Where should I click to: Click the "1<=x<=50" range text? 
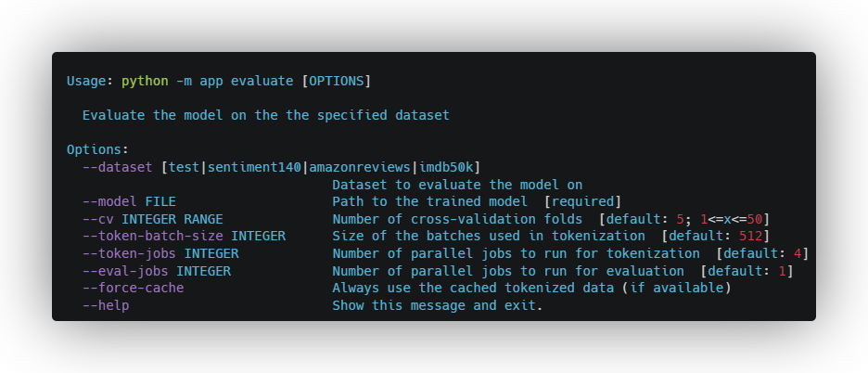(731, 219)
